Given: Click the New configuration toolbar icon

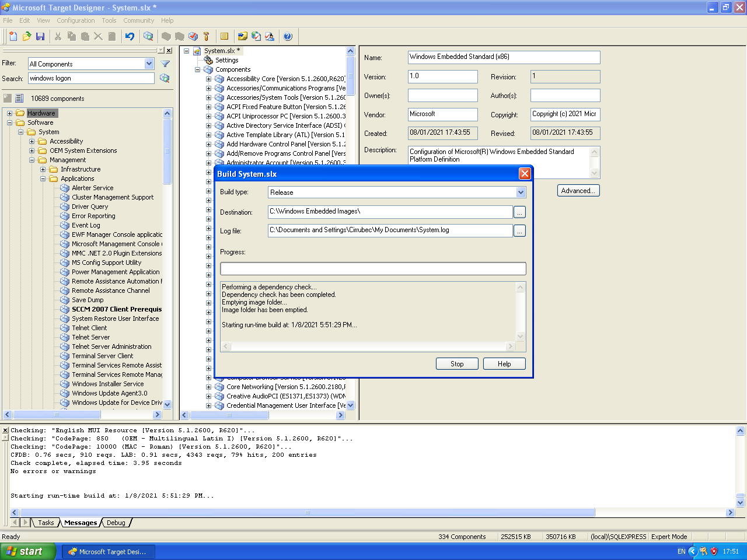Looking at the screenshot, I should [13, 36].
